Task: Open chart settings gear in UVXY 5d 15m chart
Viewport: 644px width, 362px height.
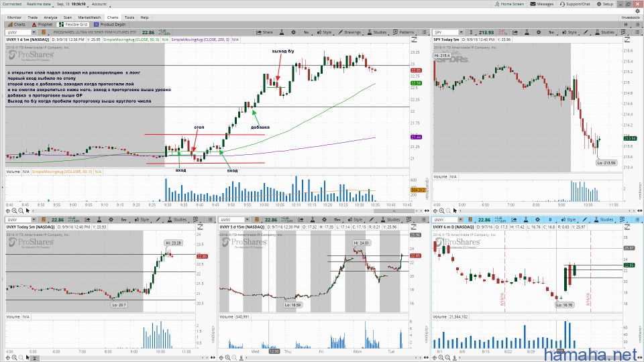Action: [324, 220]
